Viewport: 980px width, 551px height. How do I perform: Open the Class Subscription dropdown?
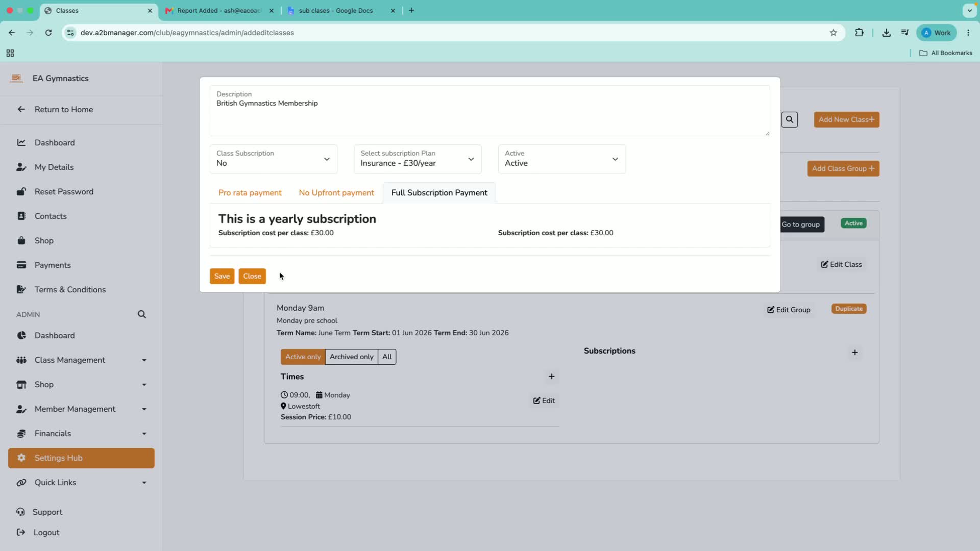(274, 159)
